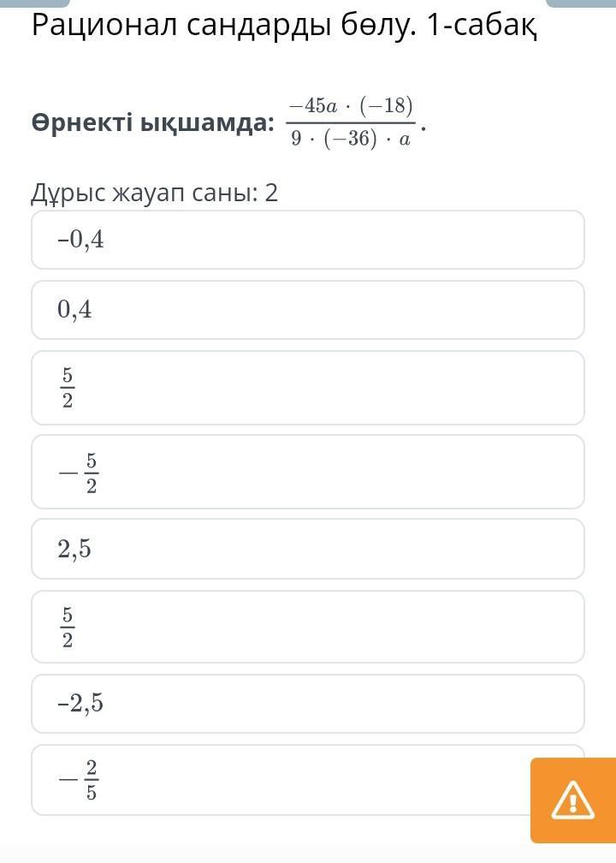
Task: Click the numerator −45a · (−18)
Action: click(351, 104)
